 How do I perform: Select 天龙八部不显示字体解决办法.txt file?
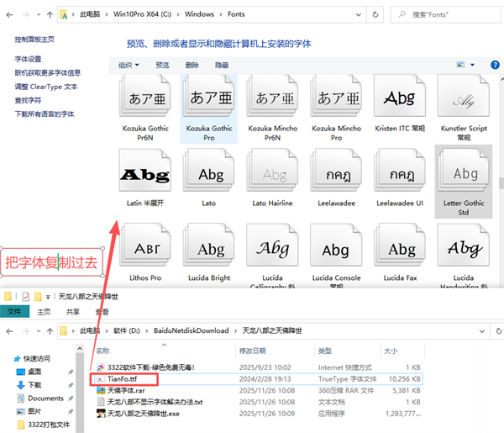coord(150,402)
